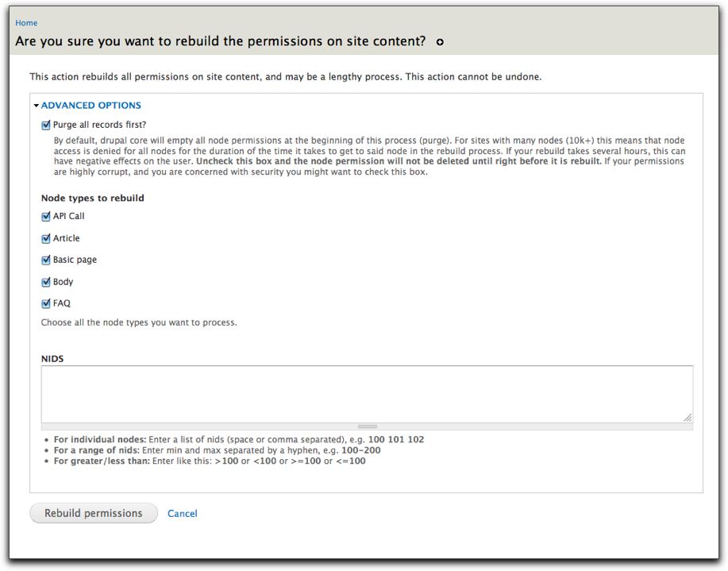
Task: Collapse Advanced Options via triangle arrow
Action: [x=37, y=106]
